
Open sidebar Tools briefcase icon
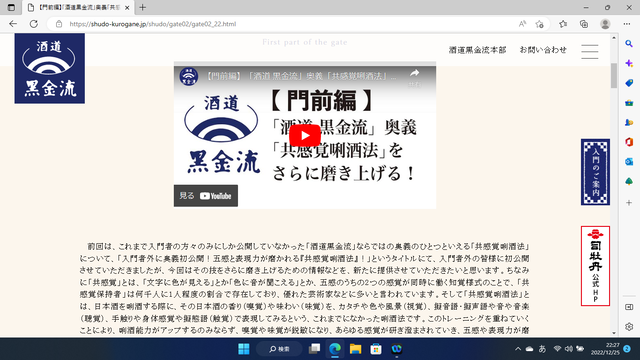pyautogui.click(x=629, y=103)
